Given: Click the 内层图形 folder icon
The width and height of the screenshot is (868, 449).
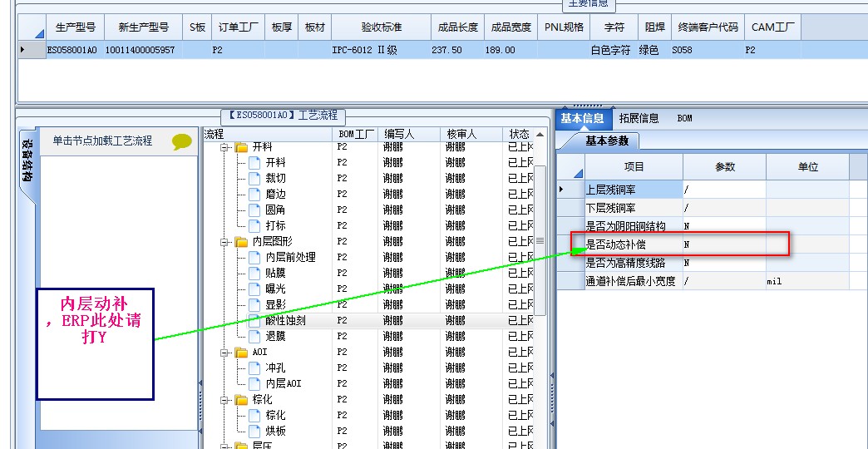Looking at the screenshot, I should click(241, 242).
